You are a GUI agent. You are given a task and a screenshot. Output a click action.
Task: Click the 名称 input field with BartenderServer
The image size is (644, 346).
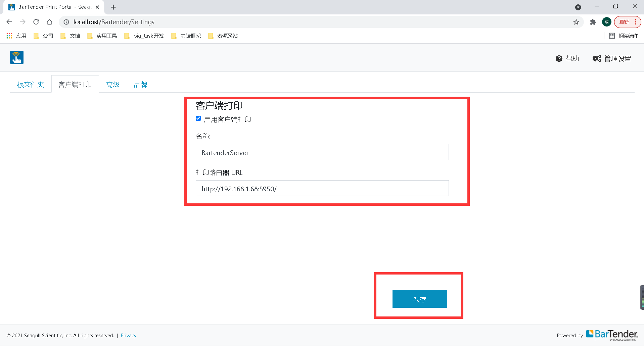click(x=322, y=152)
